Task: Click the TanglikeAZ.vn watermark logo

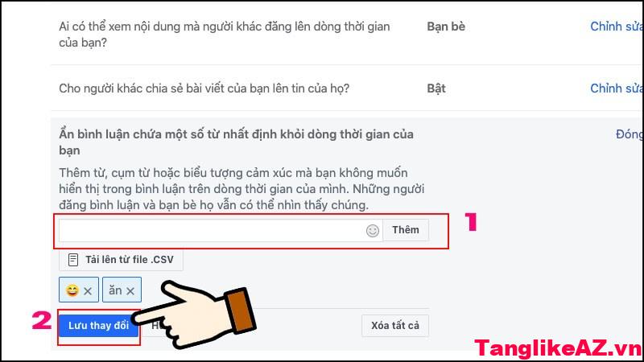Action: coord(558,348)
